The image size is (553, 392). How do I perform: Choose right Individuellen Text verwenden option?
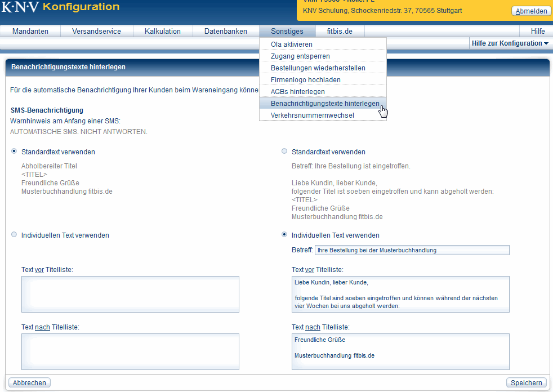[284, 235]
